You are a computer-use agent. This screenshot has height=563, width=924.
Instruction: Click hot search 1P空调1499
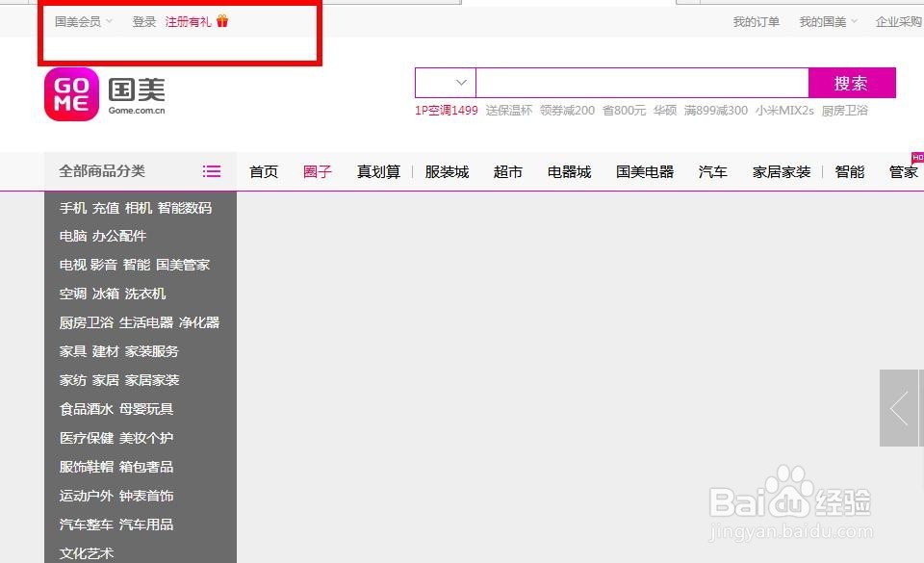pyautogui.click(x=446, y=110)
